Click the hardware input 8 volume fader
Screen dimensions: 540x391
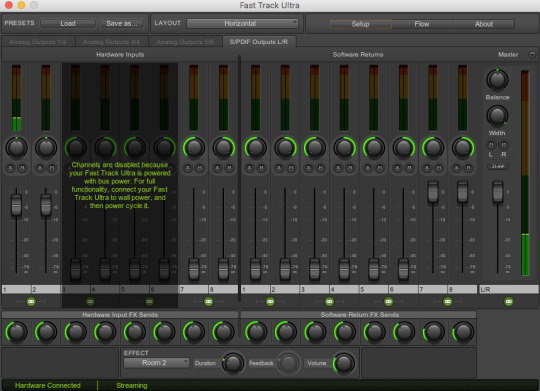click(x=224, y=269)
